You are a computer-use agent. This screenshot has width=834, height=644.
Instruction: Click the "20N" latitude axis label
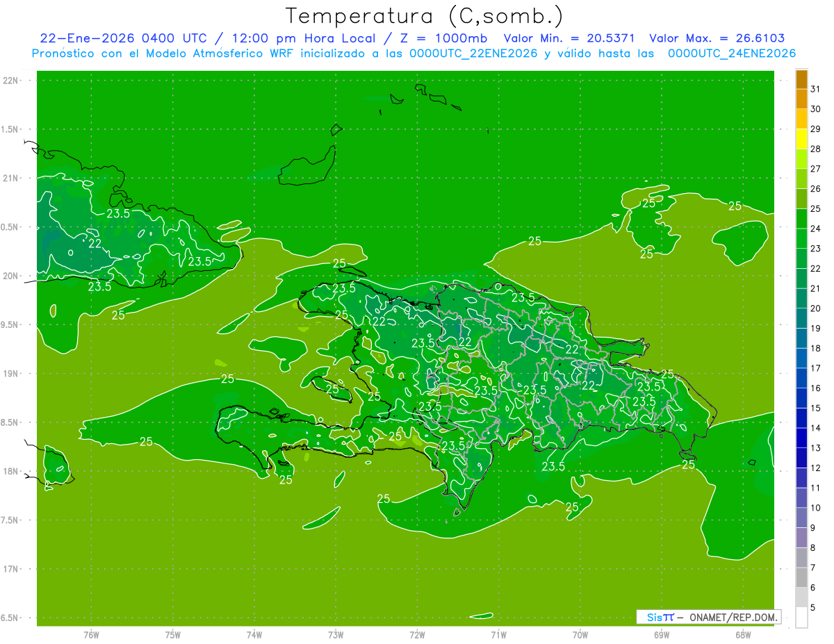[11, 276]
